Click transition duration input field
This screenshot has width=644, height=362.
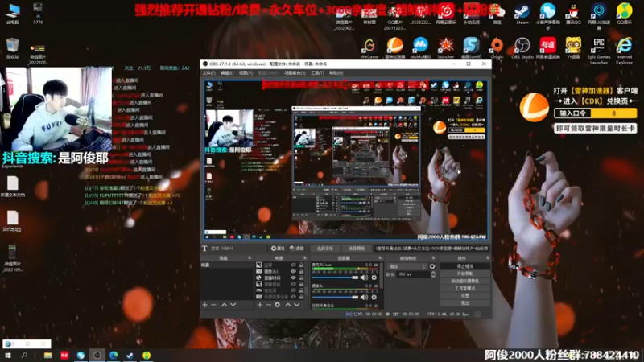coord(413,274)
